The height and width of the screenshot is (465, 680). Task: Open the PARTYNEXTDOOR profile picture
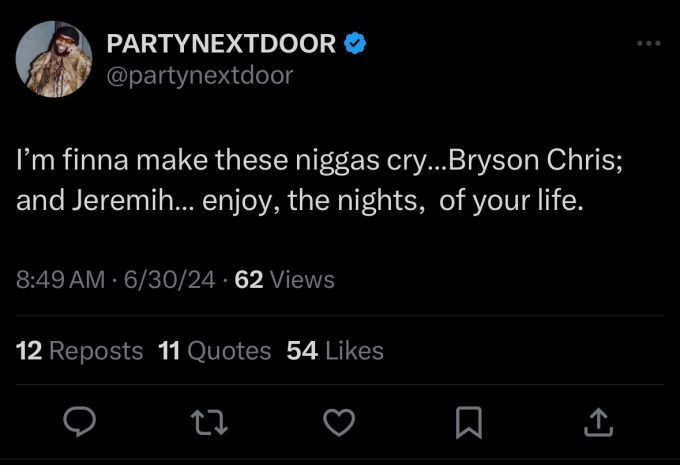point(54,59)
